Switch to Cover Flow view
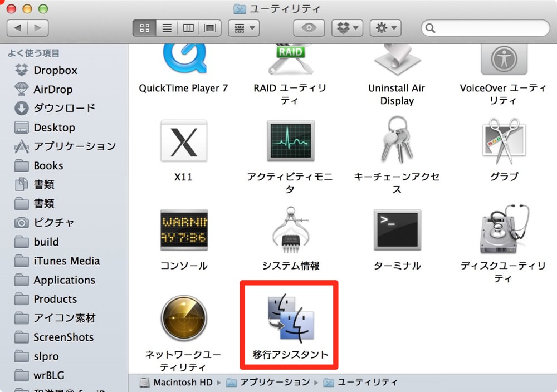The image size is (557, 392). tap(211, 28)
